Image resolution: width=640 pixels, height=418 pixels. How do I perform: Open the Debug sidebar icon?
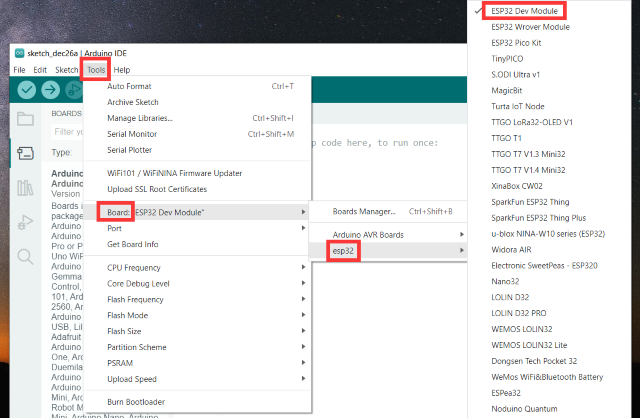(x=25, y=222)
